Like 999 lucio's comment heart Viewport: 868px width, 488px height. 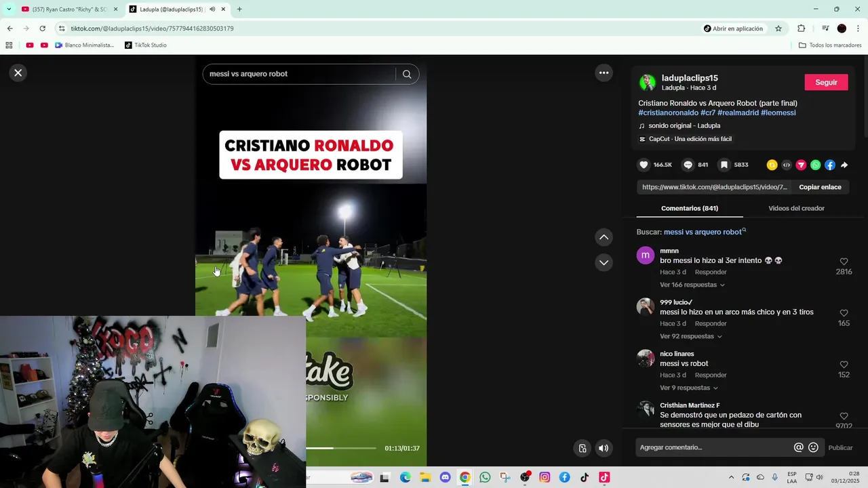844,313
